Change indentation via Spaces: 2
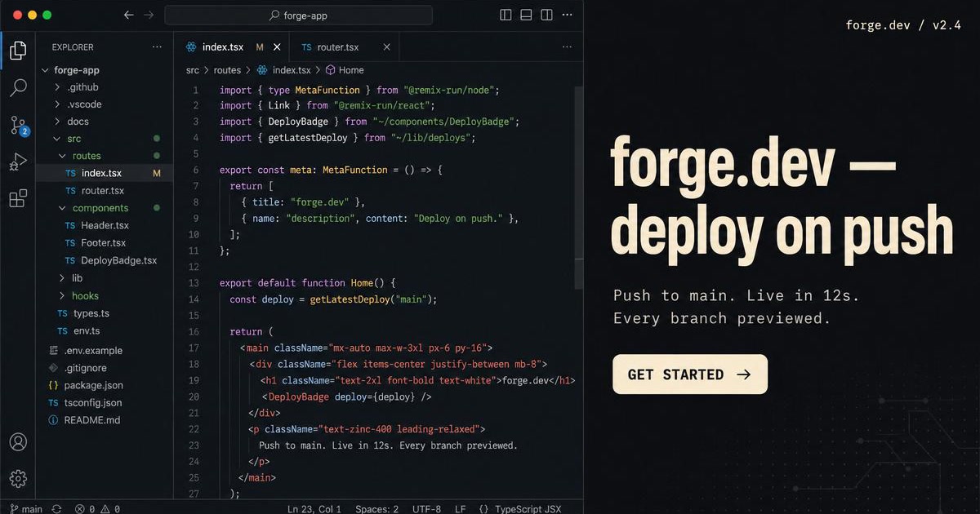The width and height of the screenshot is (980, 514). [377, 508]
